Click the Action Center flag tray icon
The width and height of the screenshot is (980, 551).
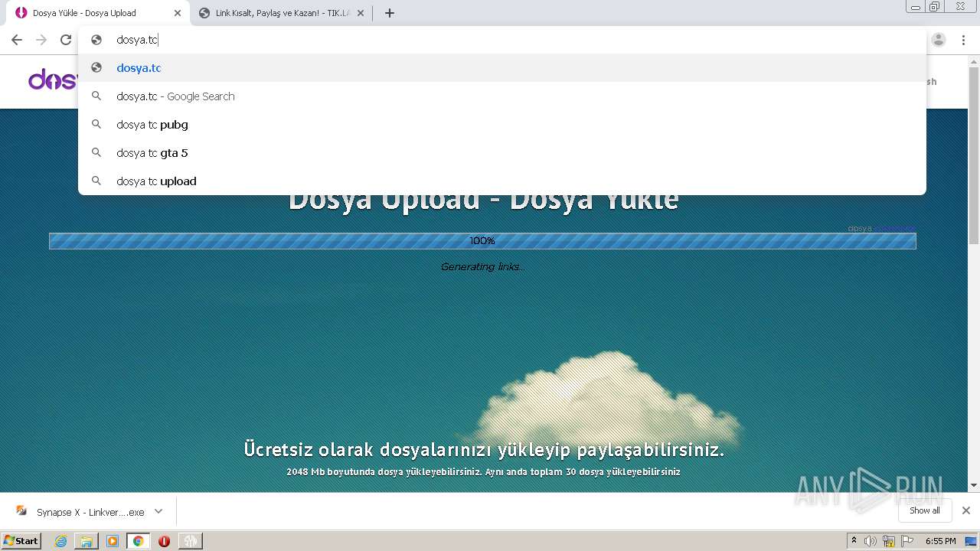click(x=907, y=541)
